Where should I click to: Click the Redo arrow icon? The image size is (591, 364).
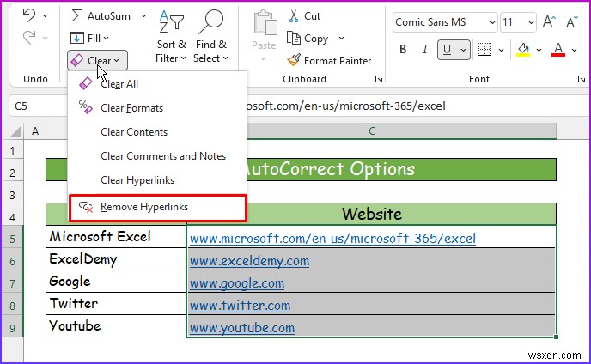28,37
